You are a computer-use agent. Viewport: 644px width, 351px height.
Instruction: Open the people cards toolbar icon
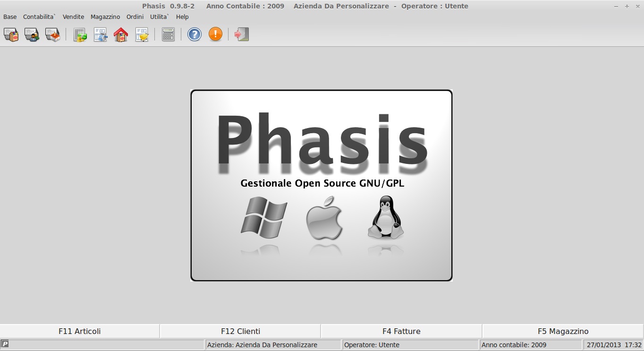(32, 34)
